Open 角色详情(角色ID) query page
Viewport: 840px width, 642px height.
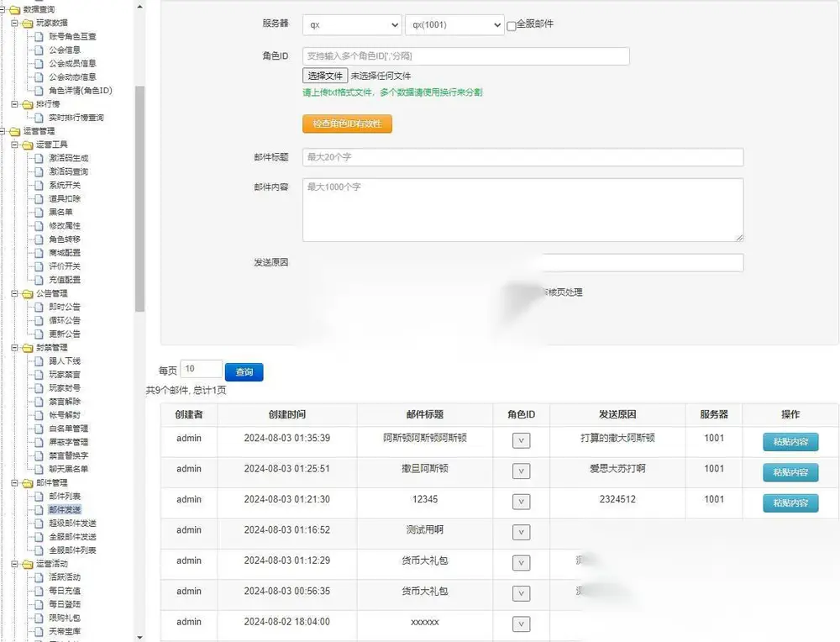tap(81, 91)
